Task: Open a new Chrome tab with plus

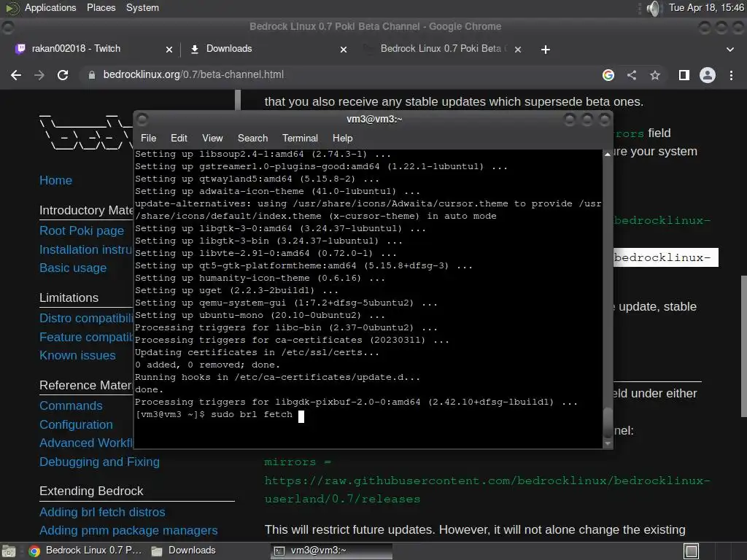Action: pos(546,50)
